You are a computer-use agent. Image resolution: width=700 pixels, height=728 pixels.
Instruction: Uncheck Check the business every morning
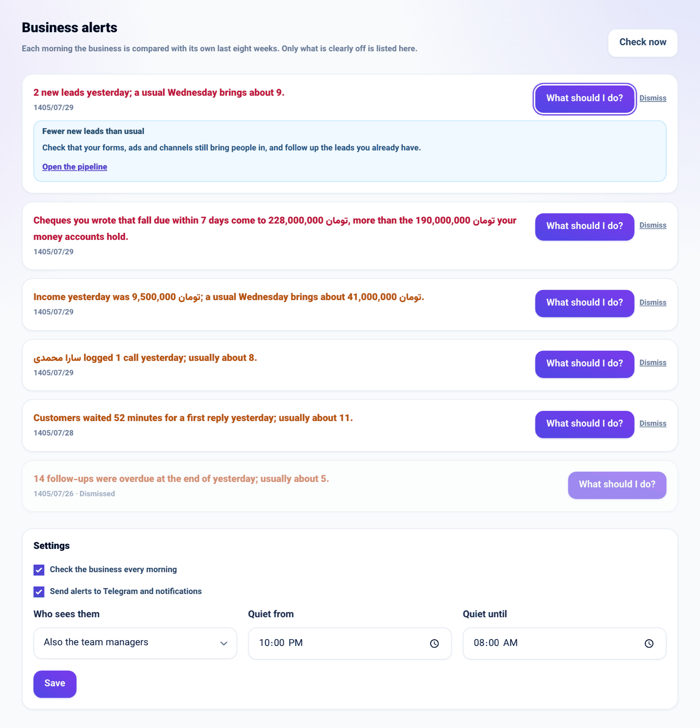tap(39, 570)
